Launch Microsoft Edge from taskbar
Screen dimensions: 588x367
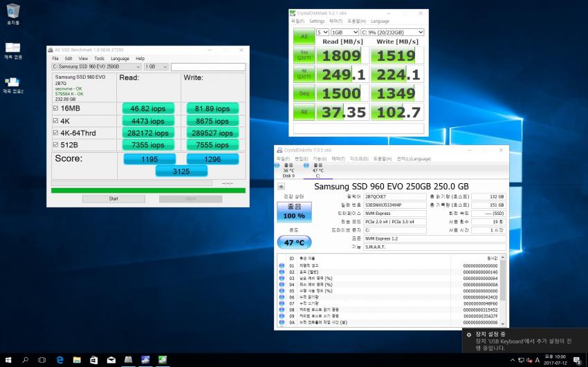(59, 360)
